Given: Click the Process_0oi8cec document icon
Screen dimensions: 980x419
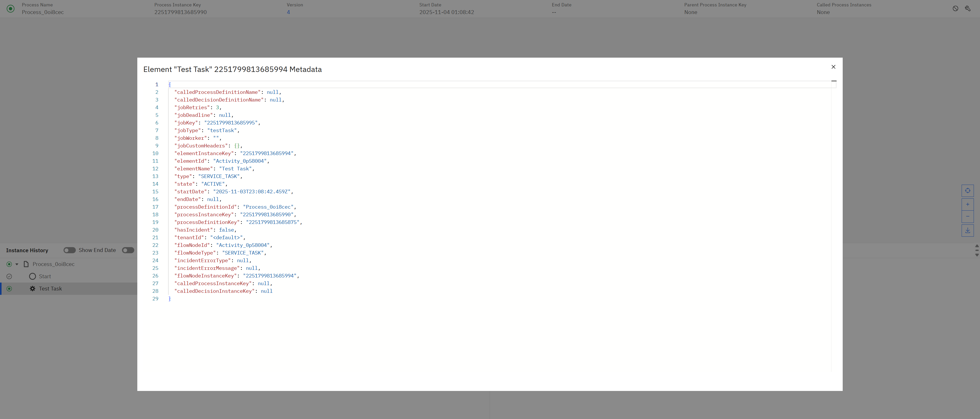Looking at the screenshot, I should click(26, 264).
